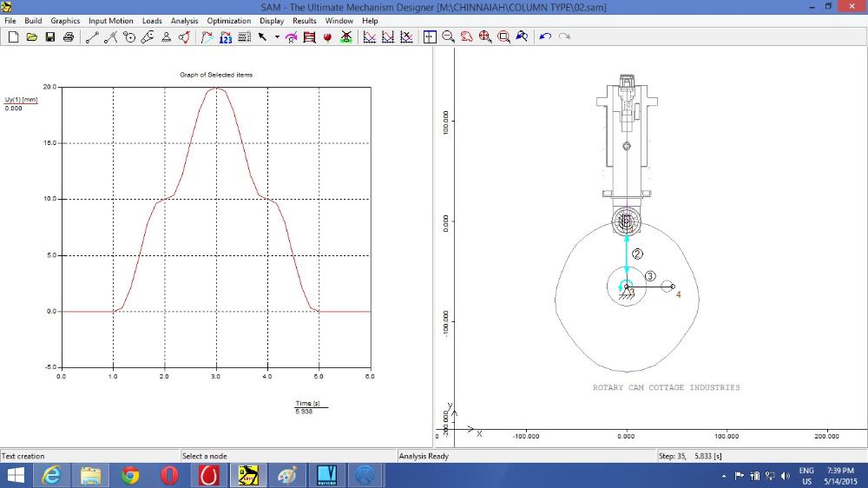The width and height of the screenshot is (868, 488).
Task: Open the Build menu
Action: [x=33, y=21]
